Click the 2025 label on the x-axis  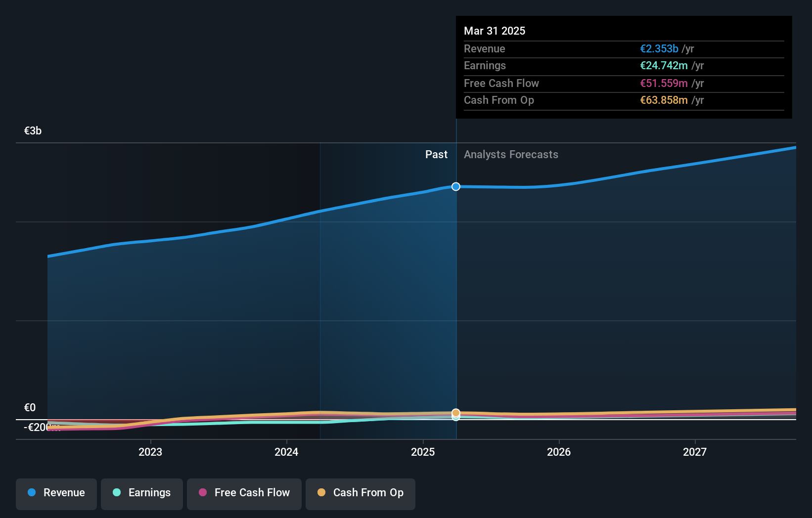click(x=423, y=451)
